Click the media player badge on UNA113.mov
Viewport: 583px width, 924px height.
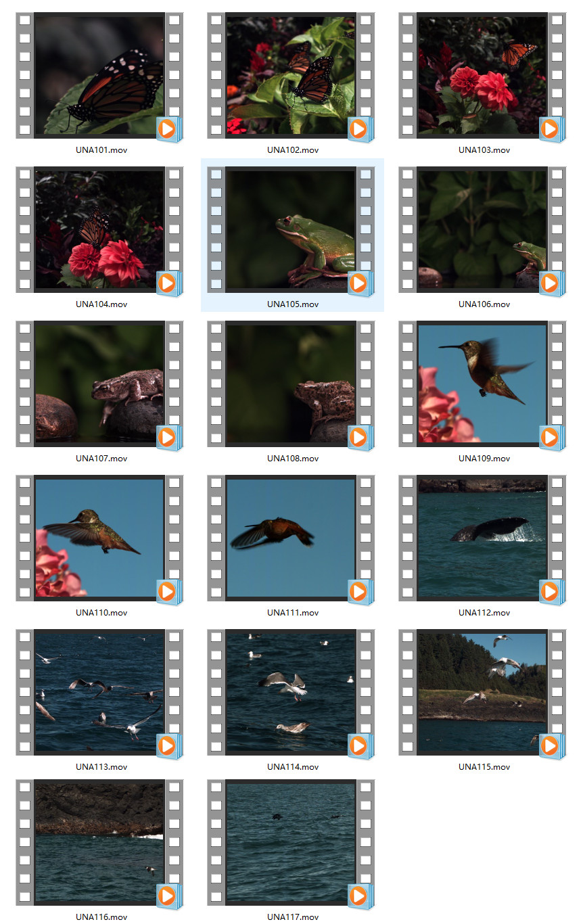pyautogui.click(x=169, y=746)
